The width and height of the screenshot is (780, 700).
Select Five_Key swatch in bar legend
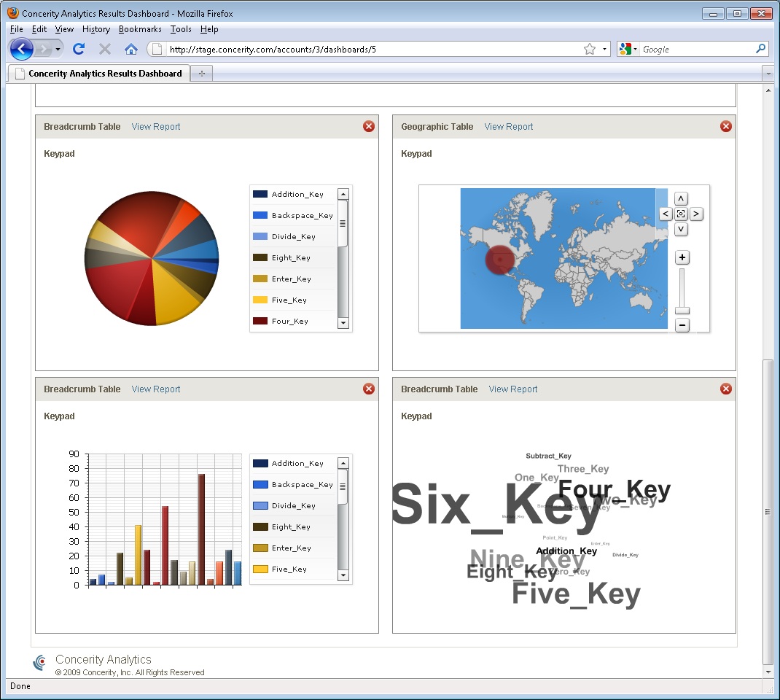tap(260, 569)
